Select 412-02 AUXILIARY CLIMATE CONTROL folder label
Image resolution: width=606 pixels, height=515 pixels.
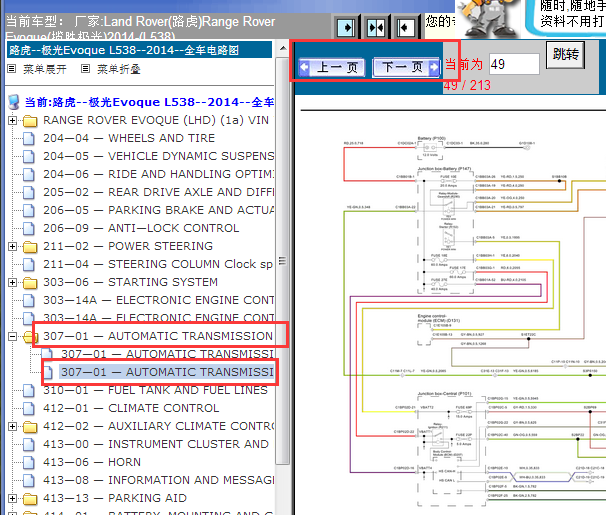tap(158, 426)
